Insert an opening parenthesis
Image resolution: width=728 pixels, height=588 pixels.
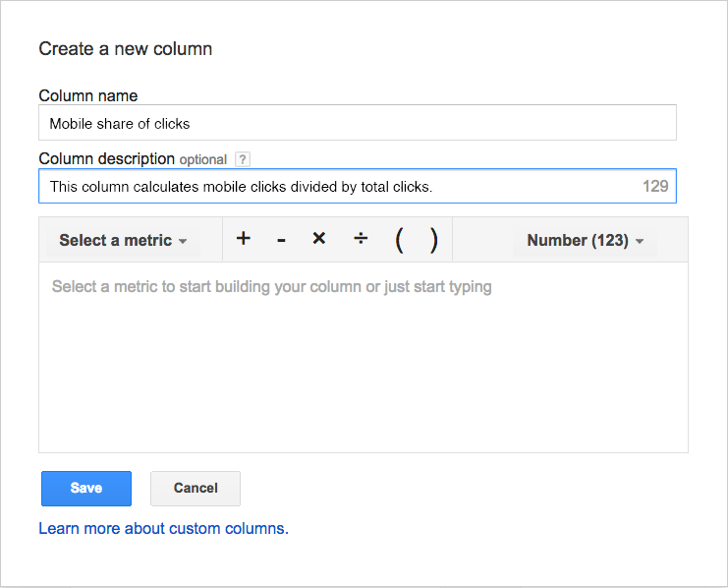coord(399,240)
